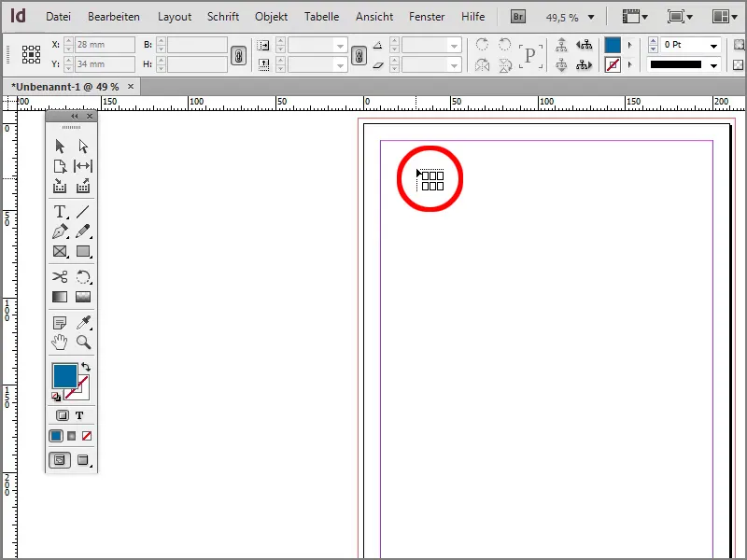The height and width of the screenshot is (560, 747).
Task: Open stroke weight 0 Pt dropdown
Action: [x=713, y=46]
